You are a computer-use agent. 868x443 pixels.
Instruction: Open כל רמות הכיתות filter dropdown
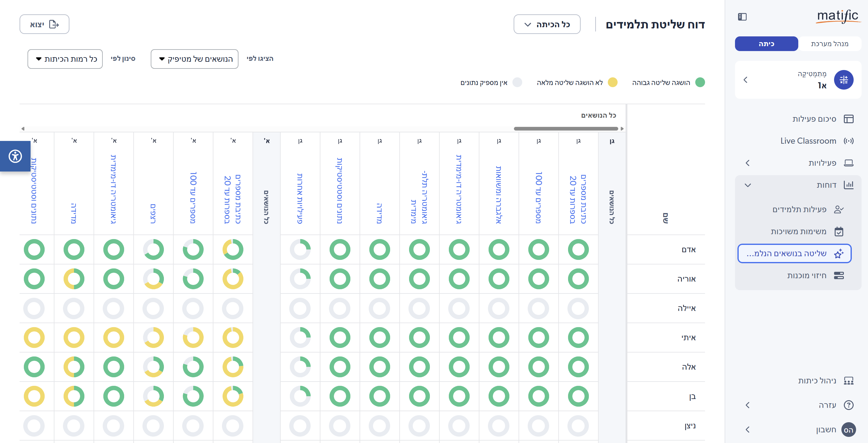[65, 59]
